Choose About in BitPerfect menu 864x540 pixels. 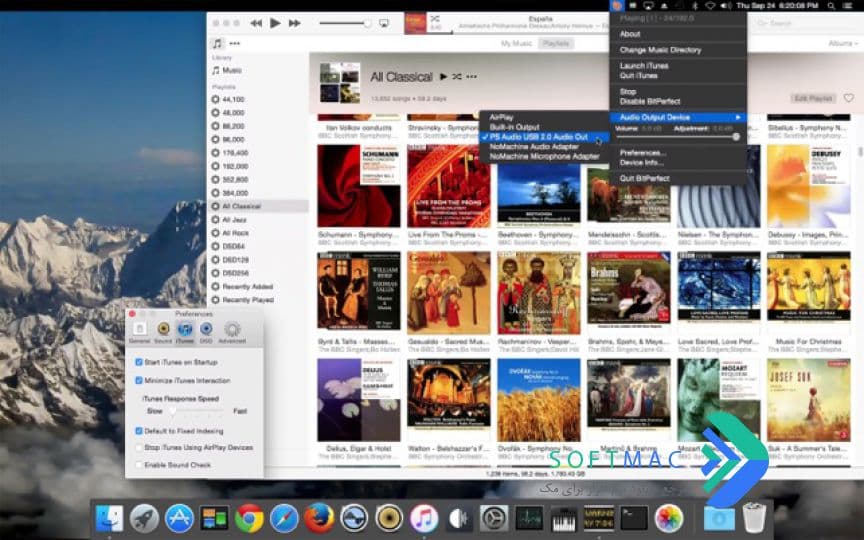678,34
